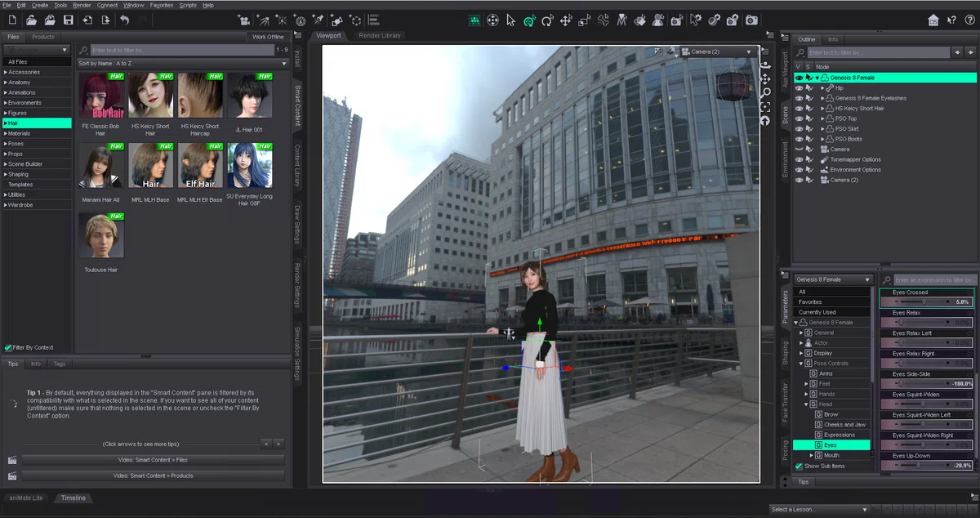Image resolution: width=980 pixels, height=518 pixels.
Task: Toggle visibility of PSO Skirt
Action: 799,128
